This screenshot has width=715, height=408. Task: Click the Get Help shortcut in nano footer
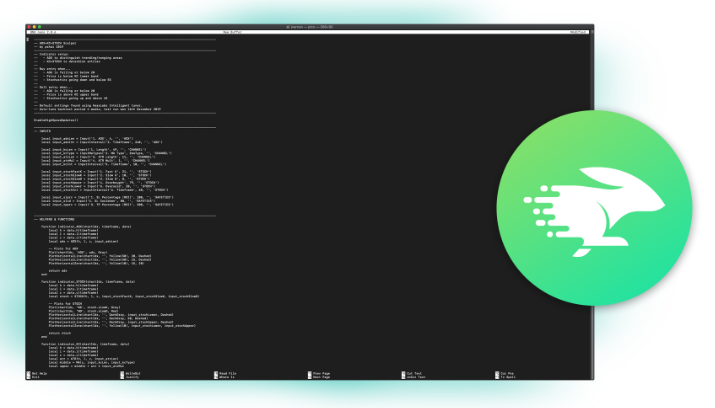(x=37, y=373)
